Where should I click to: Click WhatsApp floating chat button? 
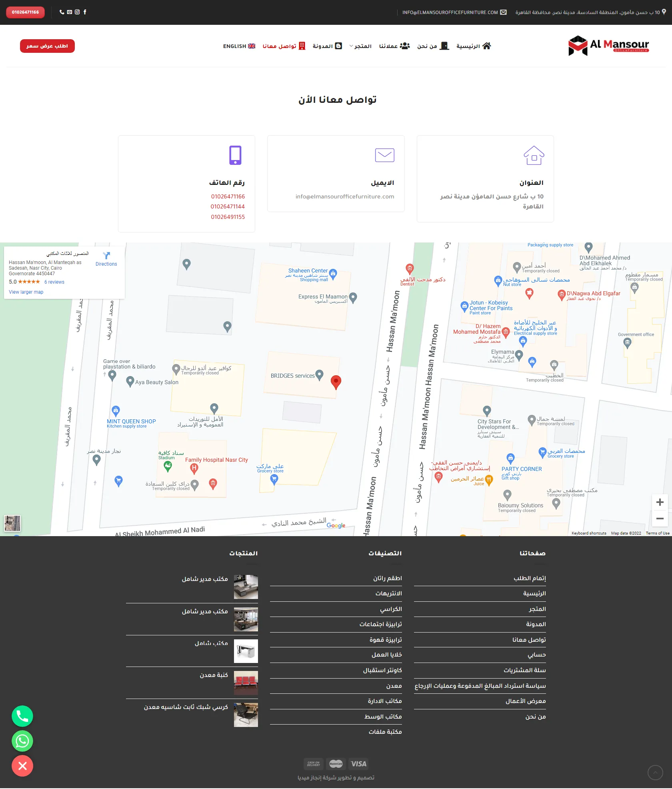click(x=22, y=741)
